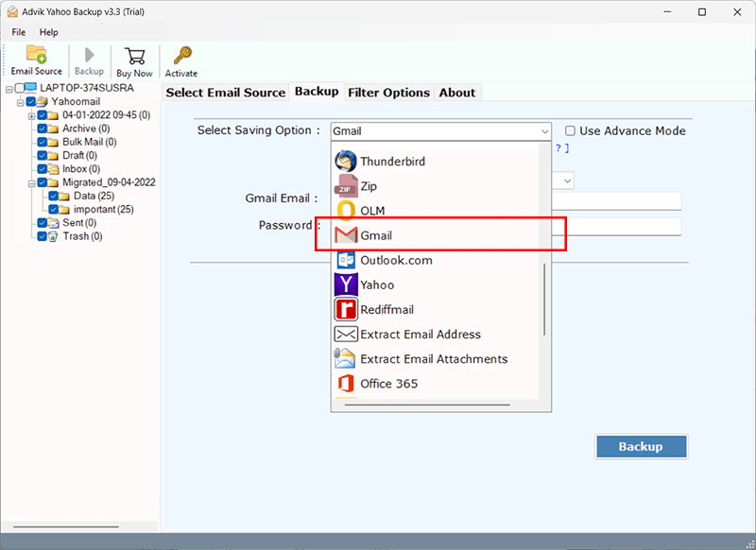Screen dimensions: 756x550
Task: Click the folder tree horizontal scrollbar
Action: coord(66,526)
